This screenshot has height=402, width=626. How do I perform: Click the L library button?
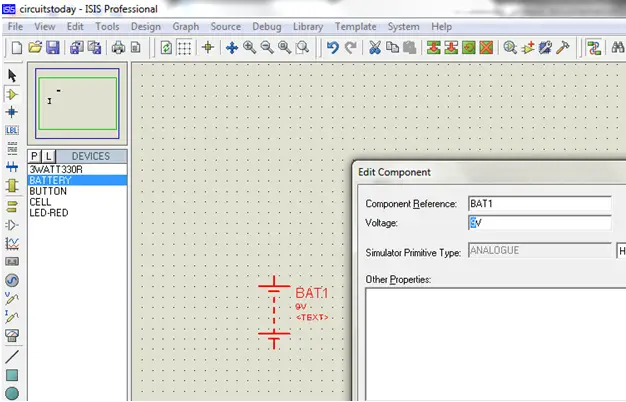click(48, 156)
